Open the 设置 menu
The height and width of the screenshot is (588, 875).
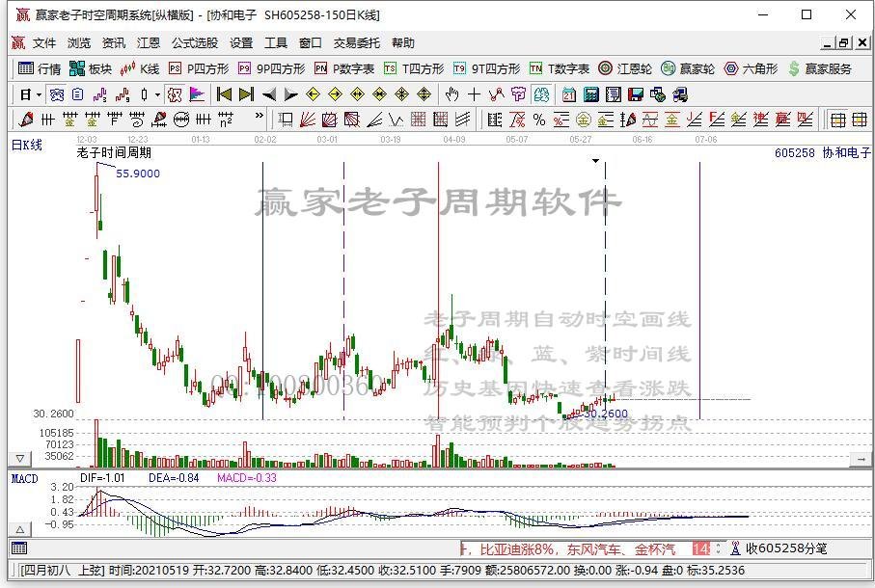[241, 43]
